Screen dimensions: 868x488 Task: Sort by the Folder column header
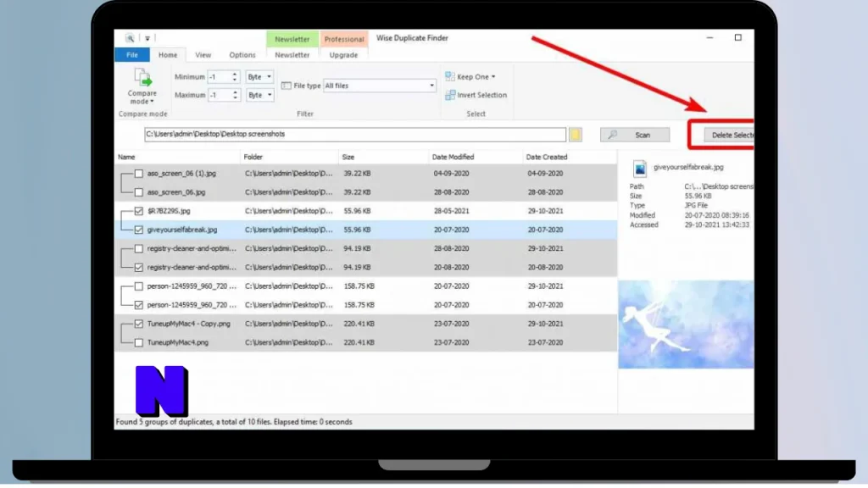290,157
